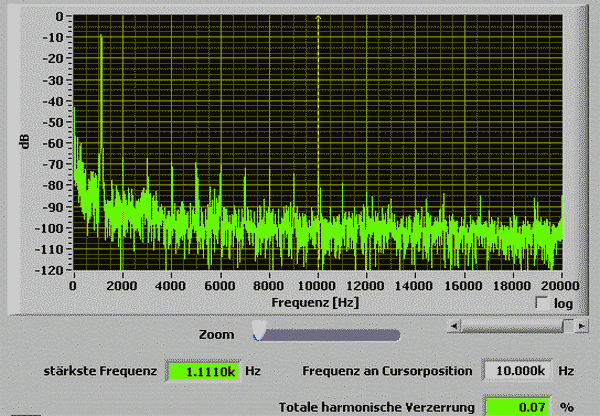Click the Frequenz an Cursorposition field 10.000k
This screenshot has height=416, width=600.
click(x=517, y=370)
